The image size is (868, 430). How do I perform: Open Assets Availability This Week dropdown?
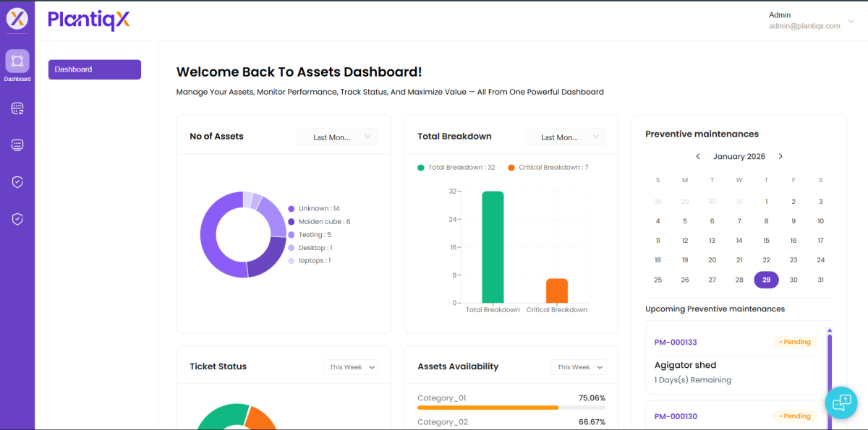(x=579, y=367)
